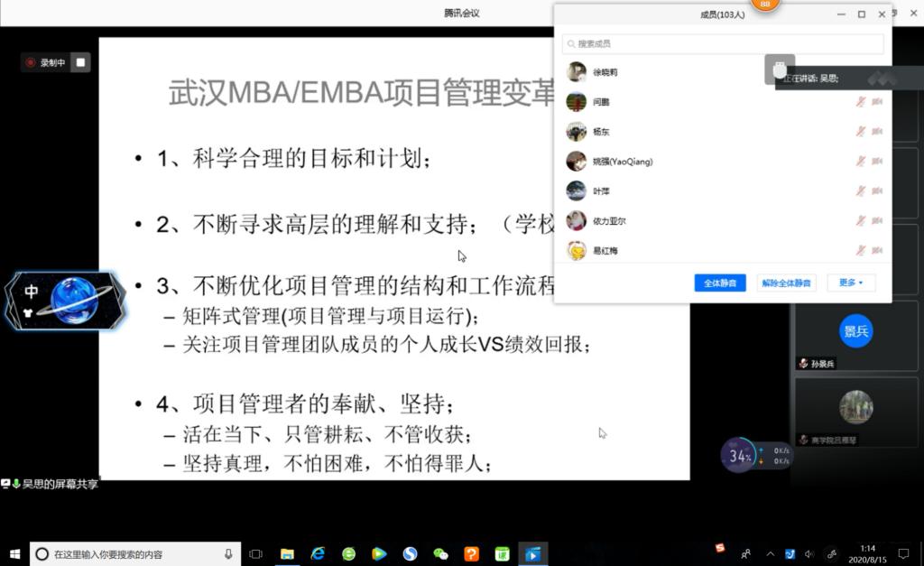924x566 pixels.
Task: Select member 叶萍 in the list
Action: (723, 191)
